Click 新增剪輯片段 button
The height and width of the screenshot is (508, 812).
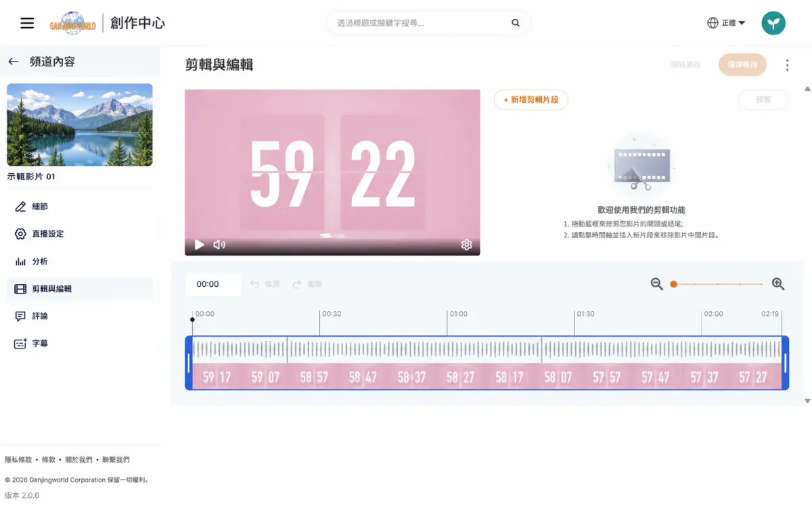(531, 99)
